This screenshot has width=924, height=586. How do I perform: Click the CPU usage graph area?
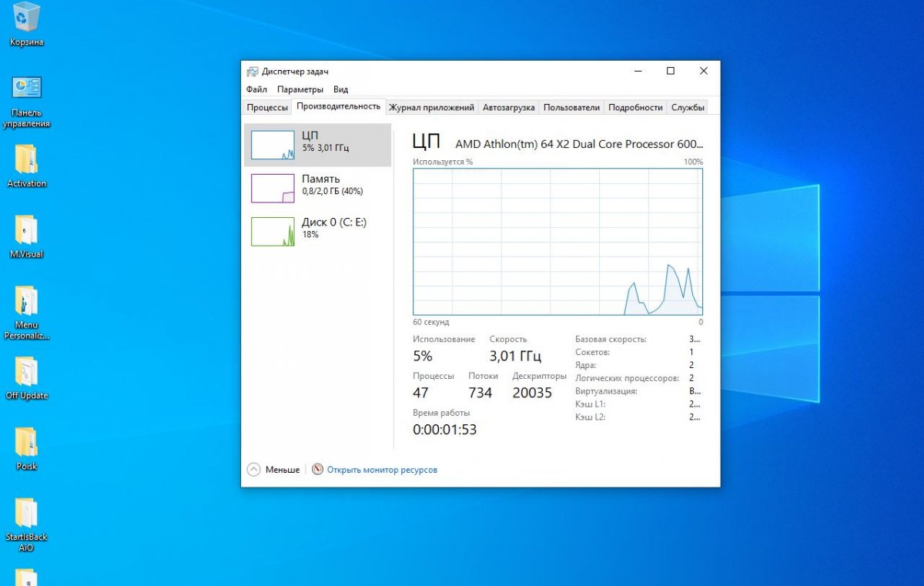557,242
